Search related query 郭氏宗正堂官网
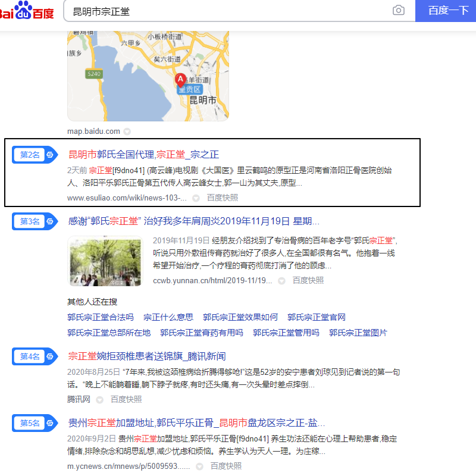Viewport: 476px width, 476px height. [x=317, y=317]
